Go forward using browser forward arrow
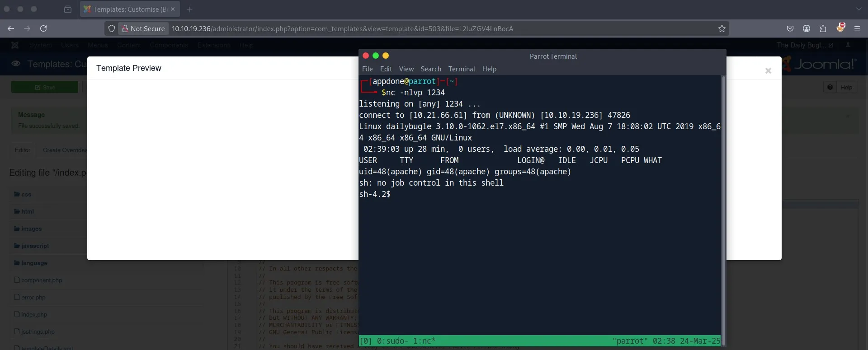The width and height of the screenshot is (868, 350). (27, 28)
